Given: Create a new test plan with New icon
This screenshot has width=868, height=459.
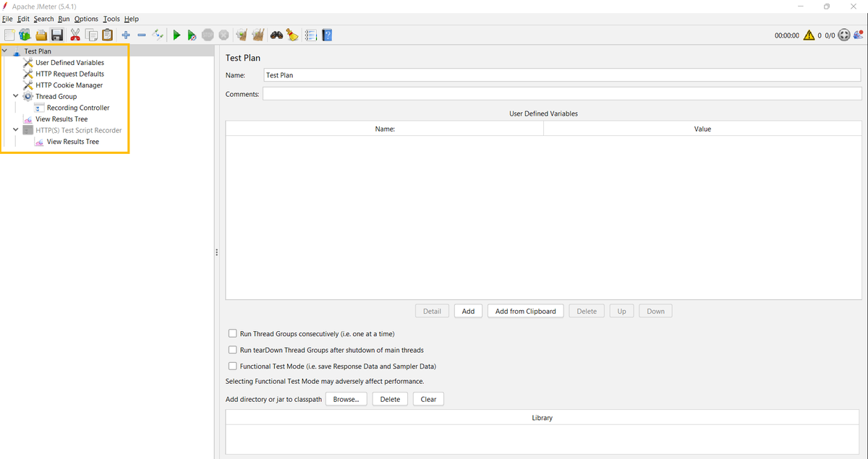Looking at the screenshot, I should tap(9, 35).
